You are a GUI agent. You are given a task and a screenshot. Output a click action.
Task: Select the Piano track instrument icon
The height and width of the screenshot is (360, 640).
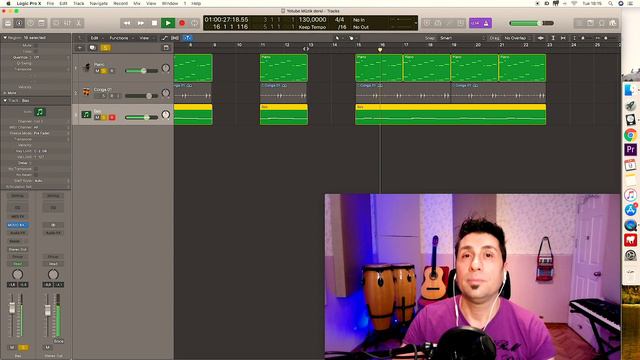click(x=86, y=67)
